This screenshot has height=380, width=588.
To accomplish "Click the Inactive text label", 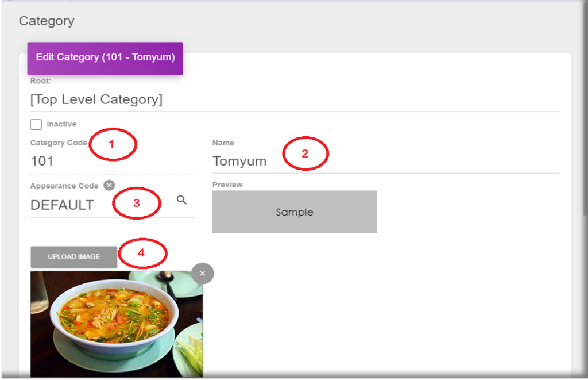I will pyautogui.click(x=61, y=124).
